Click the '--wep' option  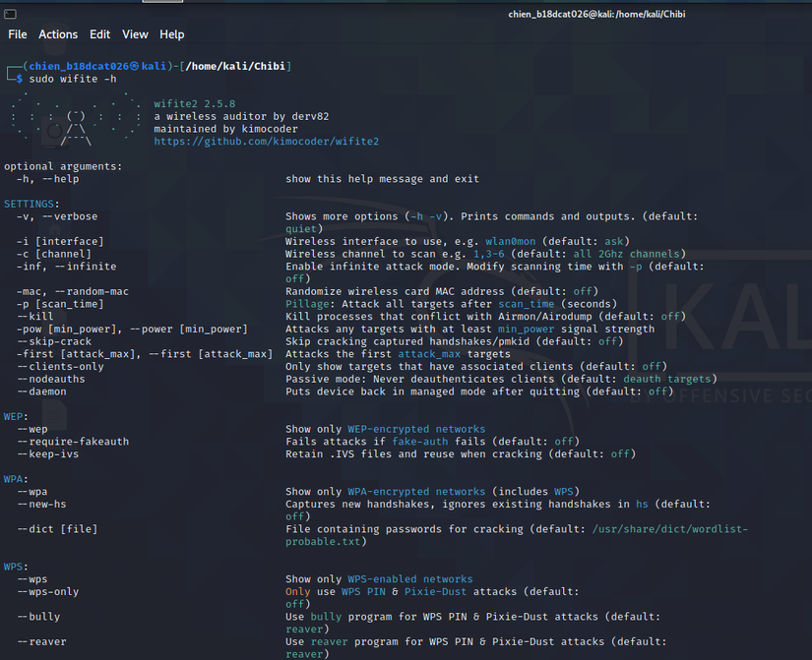pyautogui.click(x=32, y=429)
